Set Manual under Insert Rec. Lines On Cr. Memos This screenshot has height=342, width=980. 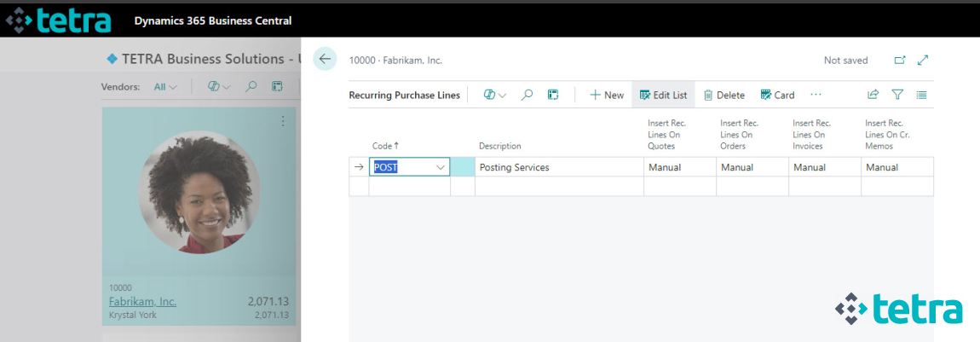click(x=897, y=167)
